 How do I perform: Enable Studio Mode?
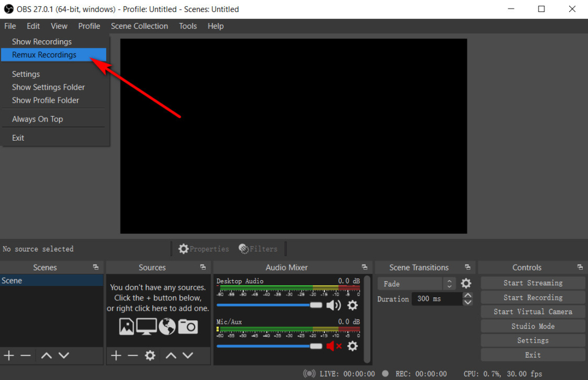pyautogui.click(x=532, y=325)
